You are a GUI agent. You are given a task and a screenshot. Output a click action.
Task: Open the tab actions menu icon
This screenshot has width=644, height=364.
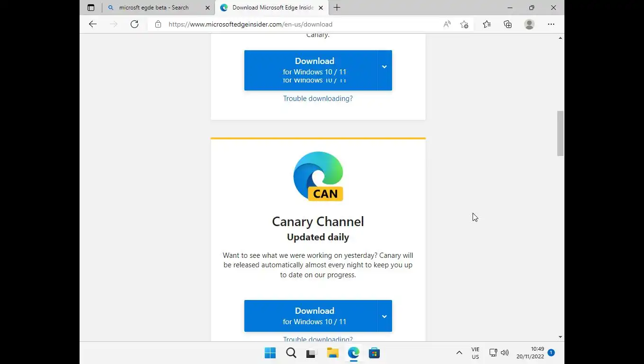coord(91,8)
